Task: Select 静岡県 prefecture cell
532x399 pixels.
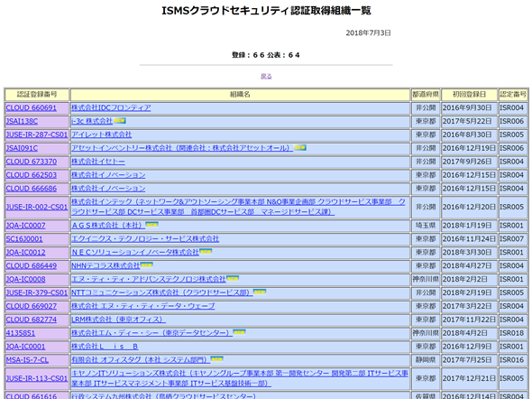Action: pos(426,360)
